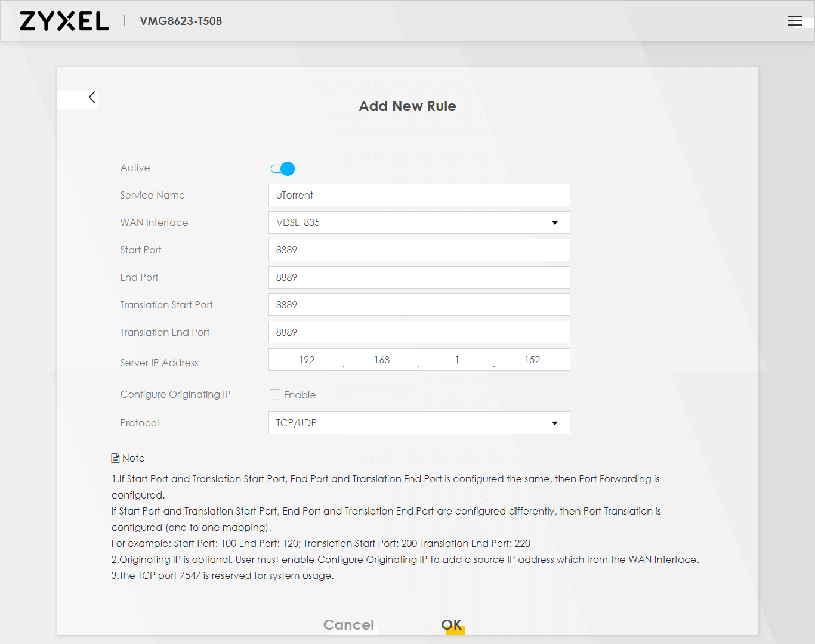Screen dimensions: 815x644
Task: Cancel the new rule creation
Action: click(348, 624)
